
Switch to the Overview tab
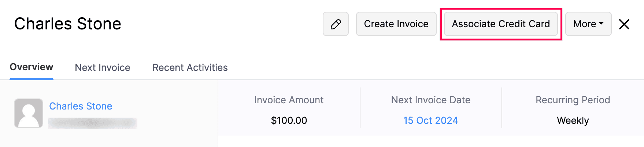[32, 67]
